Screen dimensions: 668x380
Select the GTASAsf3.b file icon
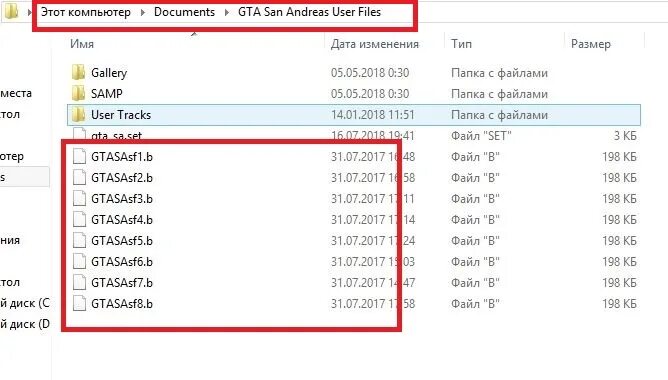[79, 199]
